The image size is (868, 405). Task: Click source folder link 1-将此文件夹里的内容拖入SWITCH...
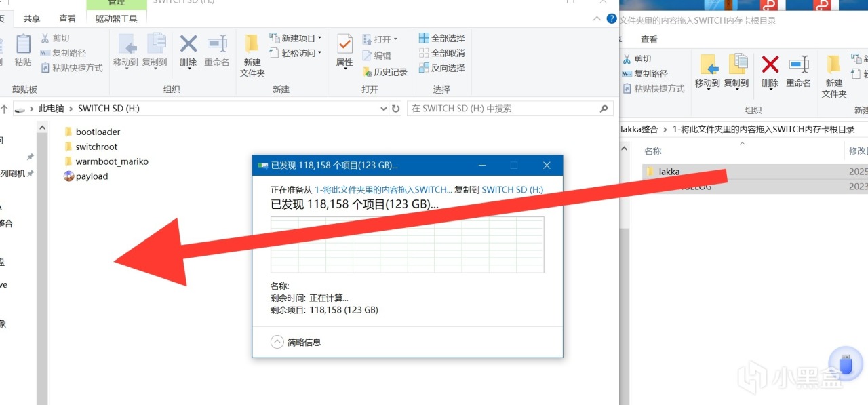[x=383, y=190]
